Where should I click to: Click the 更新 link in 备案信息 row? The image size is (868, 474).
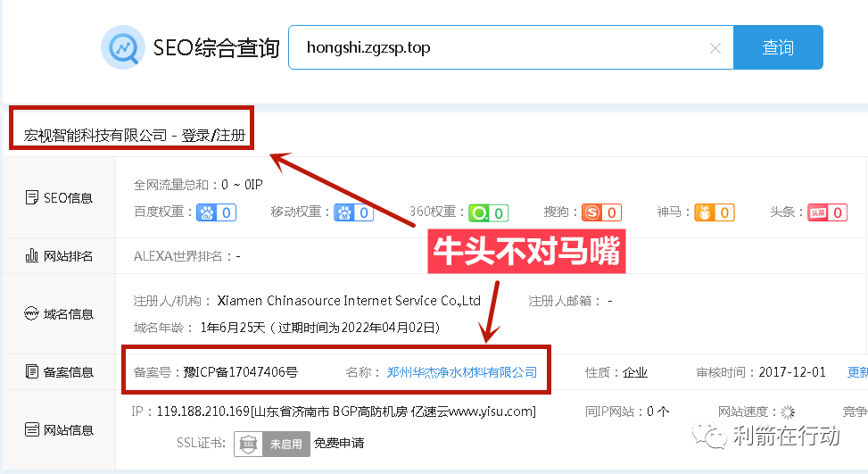tap(857, 372)
